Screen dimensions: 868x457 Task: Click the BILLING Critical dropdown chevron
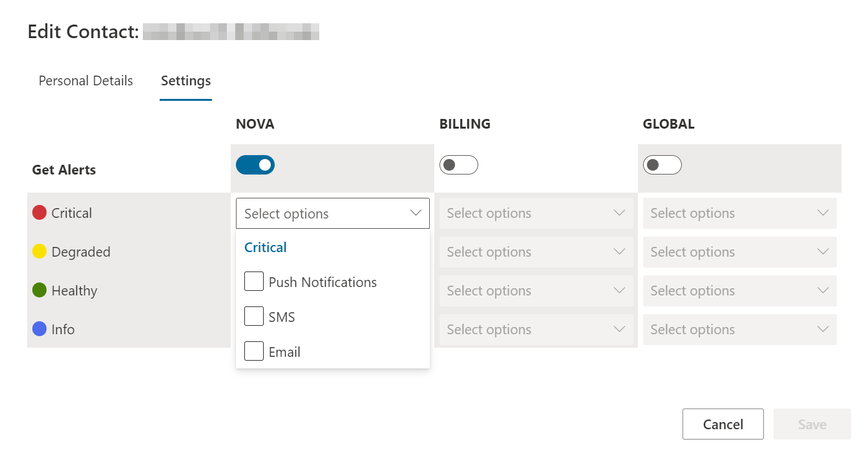click(619, 213)
